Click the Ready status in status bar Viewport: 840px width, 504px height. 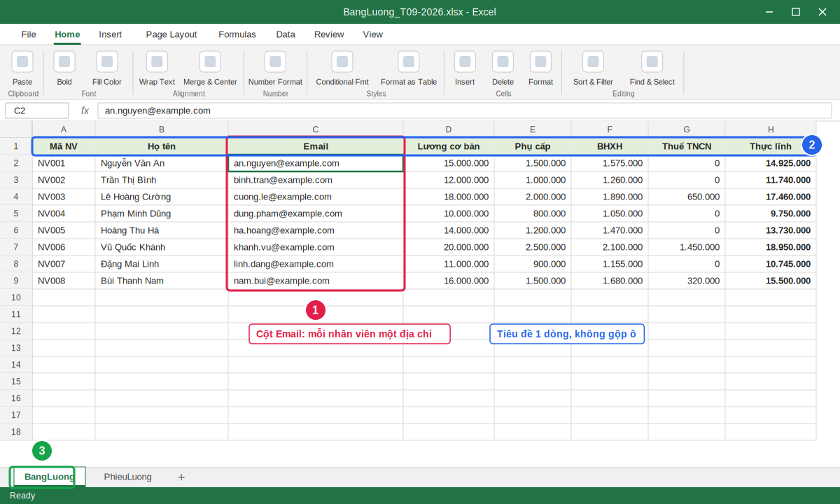22,496
